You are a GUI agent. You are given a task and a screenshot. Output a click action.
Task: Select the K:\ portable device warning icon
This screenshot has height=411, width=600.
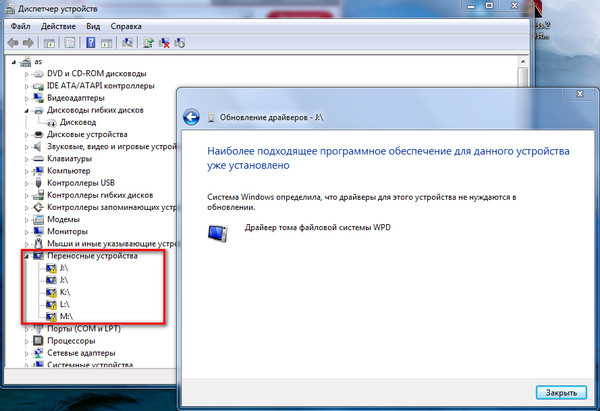(51, 292)
